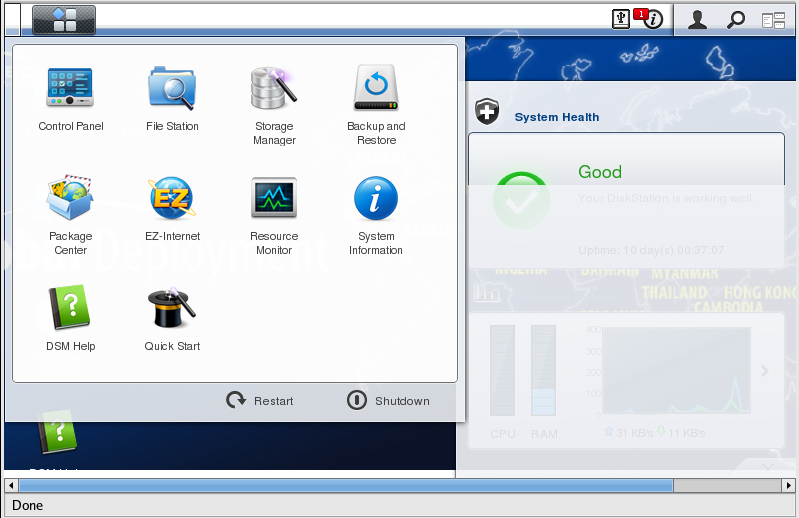Viewport: 799px width, 518px height.
Task: Click the System Health shield icon
Action: point(487,112)
